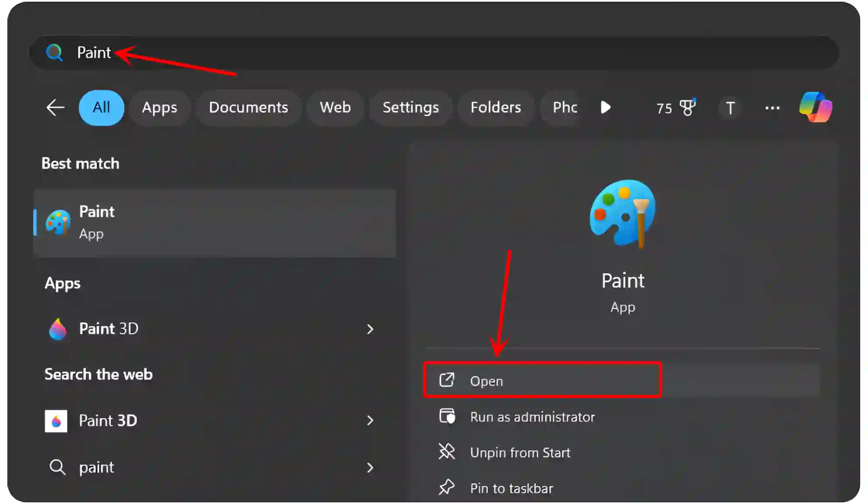
Task: Go back with the left arrow
Action: coord(55,107)
